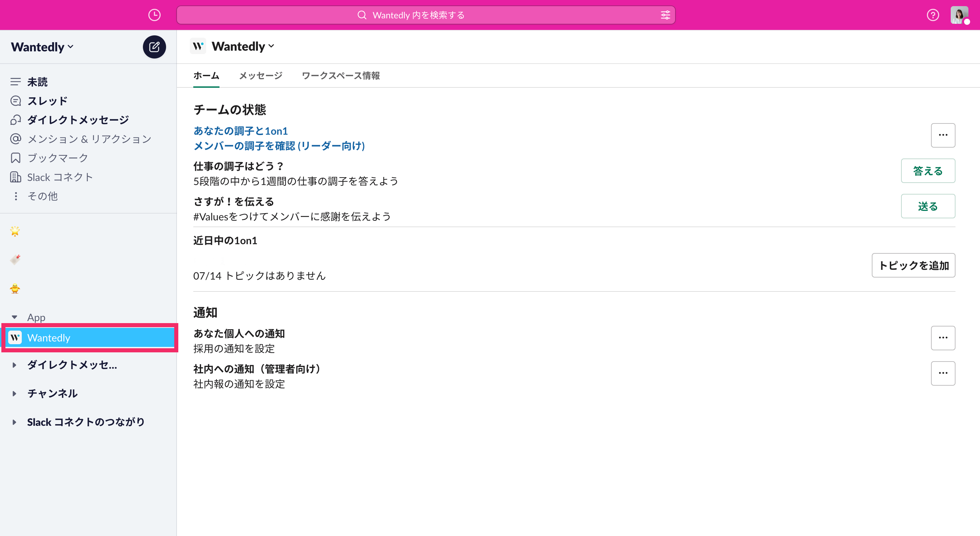Open あなたの調子と1on1 link
Screen dimensions: 980x536
pos(241,131)
